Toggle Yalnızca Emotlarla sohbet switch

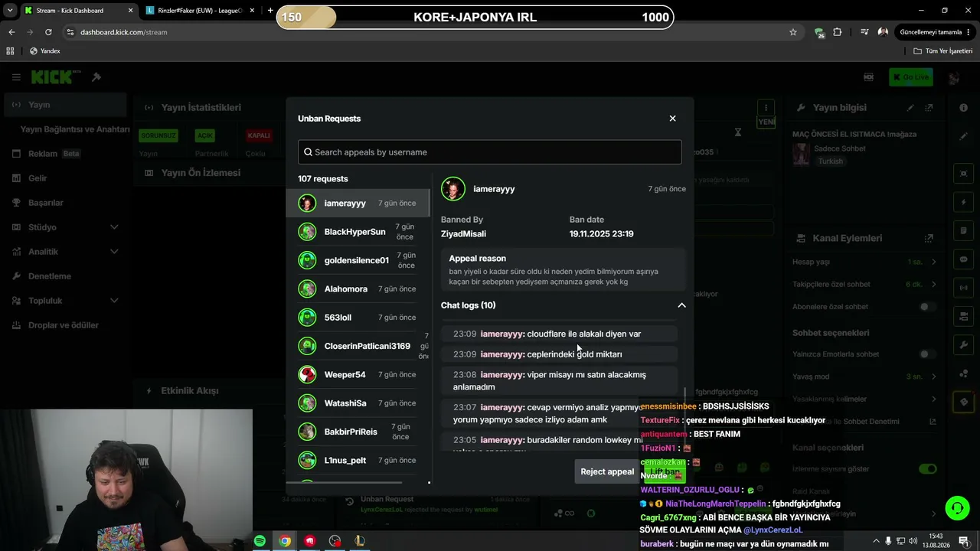coord(927,354)
